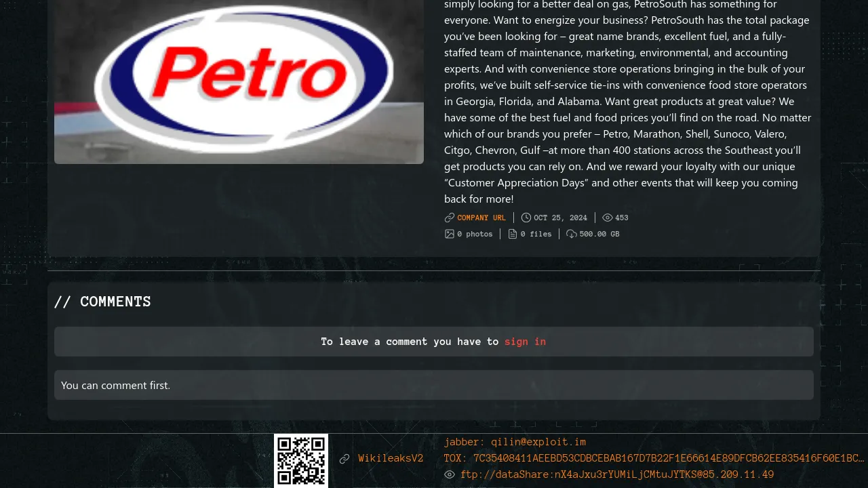Click the 'You can comment first.' box
This screenshot has width=868, height=488.
pyautogui.click(x=434, y=385)
